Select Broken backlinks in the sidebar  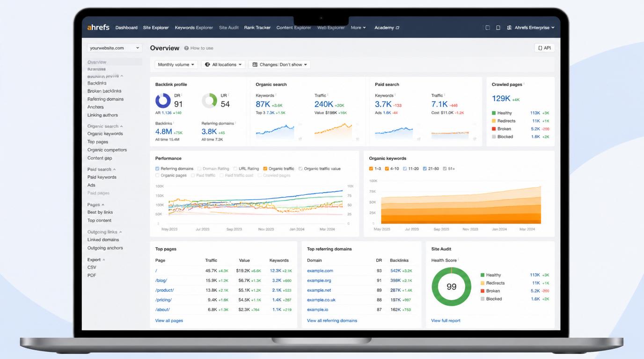[104, 91]
